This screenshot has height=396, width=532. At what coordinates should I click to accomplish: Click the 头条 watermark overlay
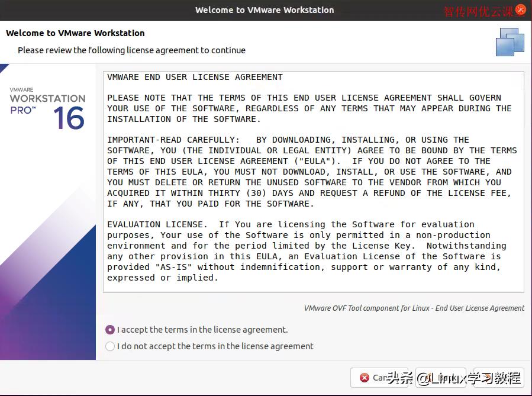[400, 378]
